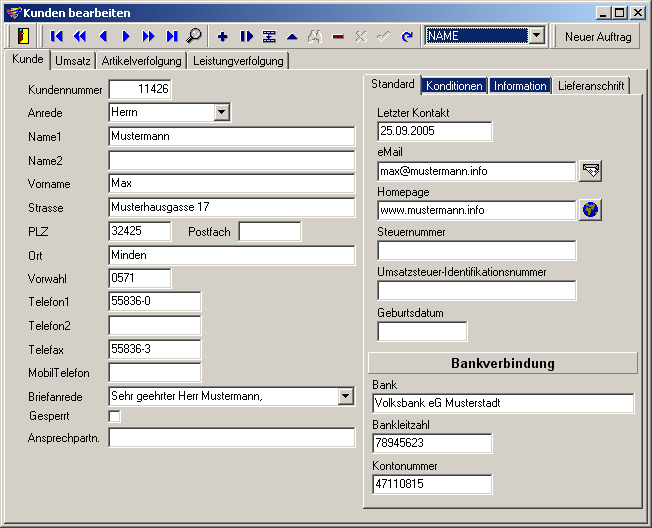Click the Letzter Kontakt date field
Screen dimensions: 652x528
(x=435, y=131)
